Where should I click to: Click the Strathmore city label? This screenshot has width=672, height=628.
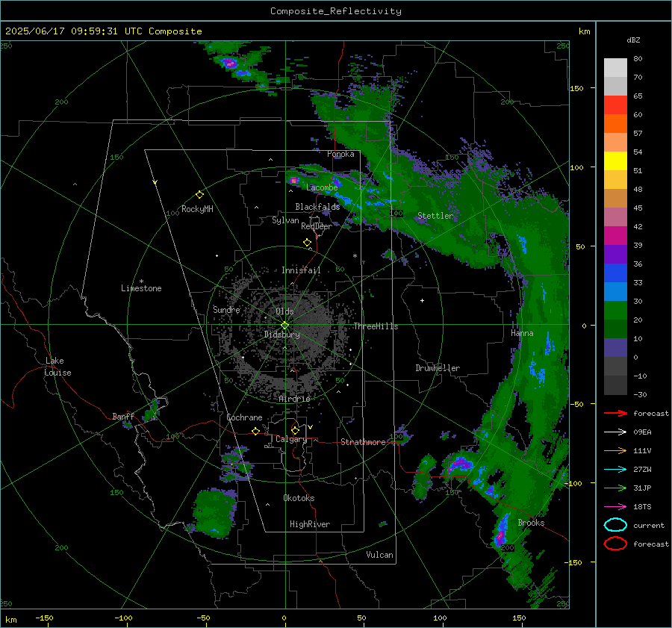click(x=363, y=442)
